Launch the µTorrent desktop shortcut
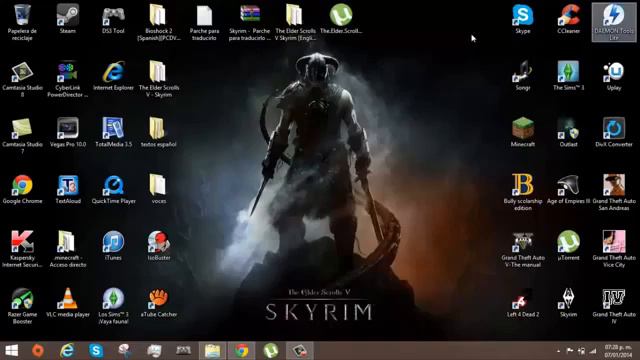Image resolution: width=640 pixels, height=360 pixels. [569, 246]
